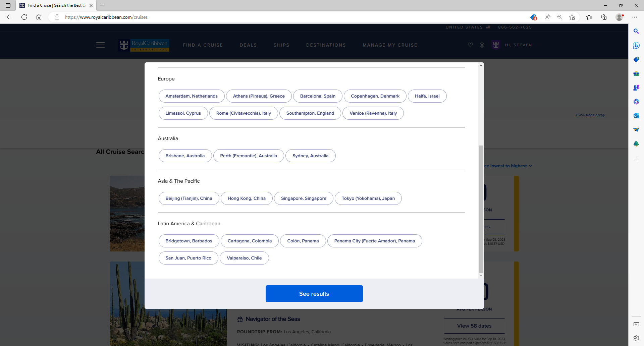Select Athens (Piraeus), Greece port
Viewport: 644px width, 346px height.
point(259,96)
